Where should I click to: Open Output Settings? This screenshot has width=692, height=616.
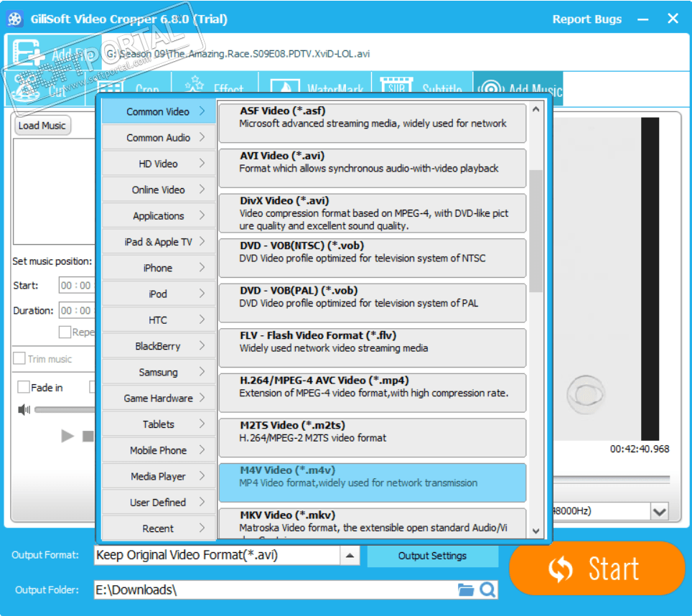click(x=432, y=556)
